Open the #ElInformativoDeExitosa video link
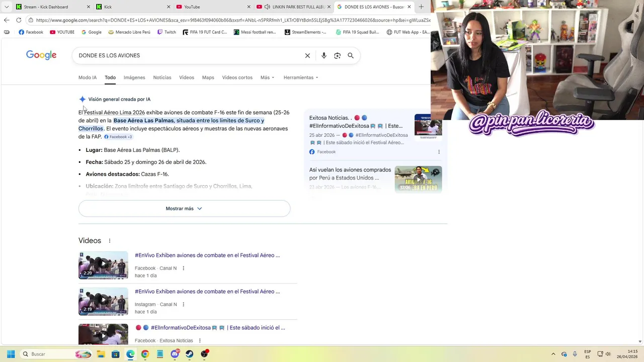Screen dimensions: 644x362 (210, 328)
